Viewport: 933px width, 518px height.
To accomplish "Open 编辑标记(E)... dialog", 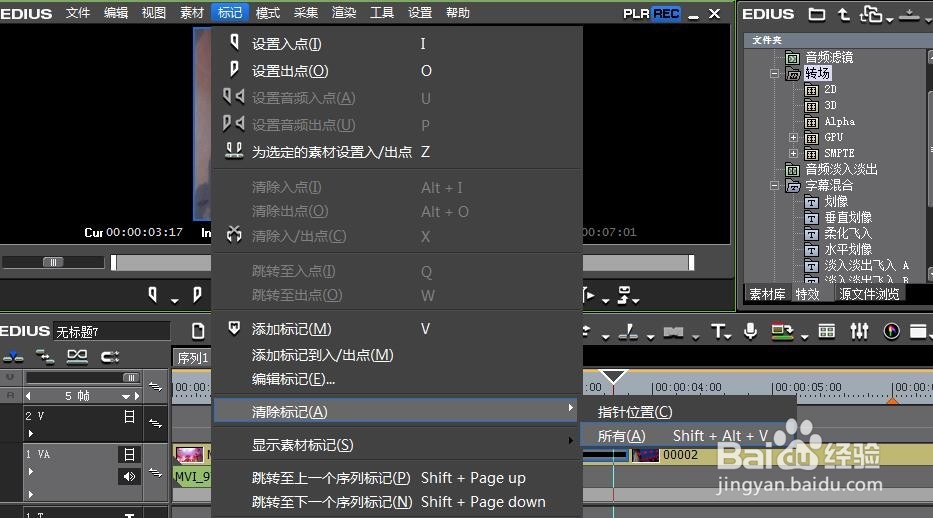I will tap(397, 379).
